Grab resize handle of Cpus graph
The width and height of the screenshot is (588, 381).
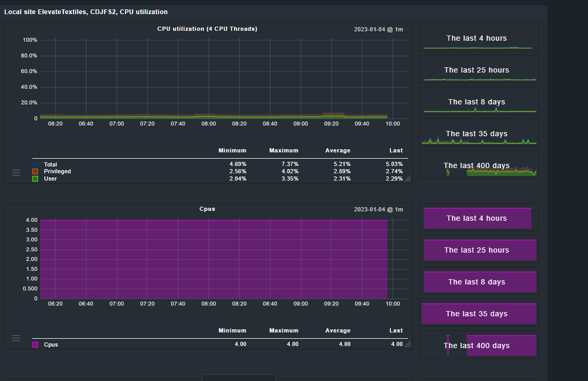point(408,344)
